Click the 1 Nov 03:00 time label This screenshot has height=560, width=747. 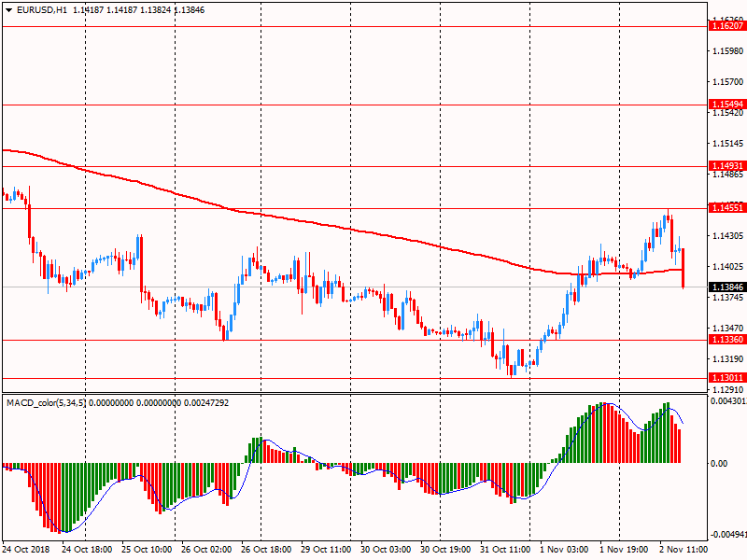(x=564, y=549)
